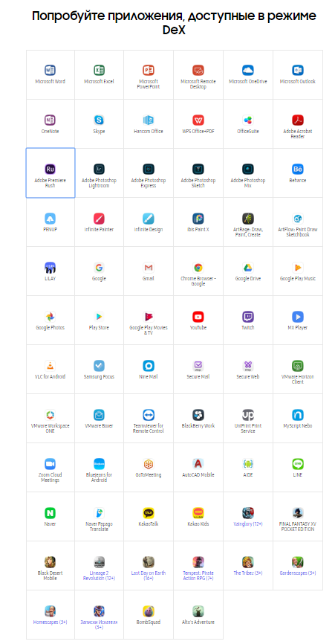This screenshot has height=644, width=335.
Task: Click the KakaoTalk icon
Action: tap(149, 513)
